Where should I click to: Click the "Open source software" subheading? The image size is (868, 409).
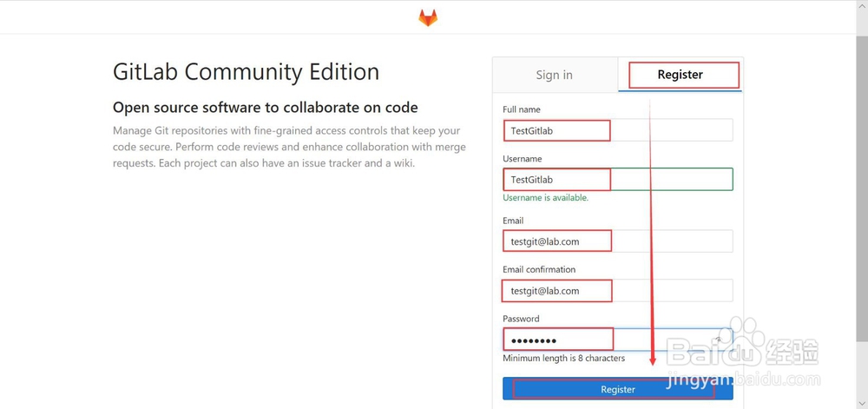(266, 108)
